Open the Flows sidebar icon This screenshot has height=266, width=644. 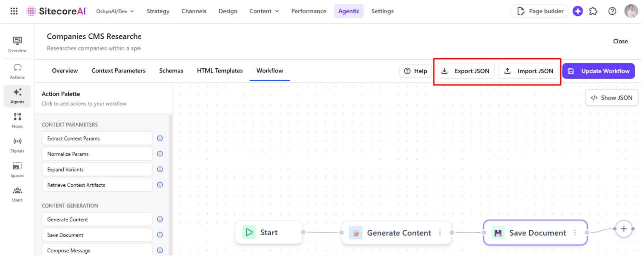pos(17,121)
